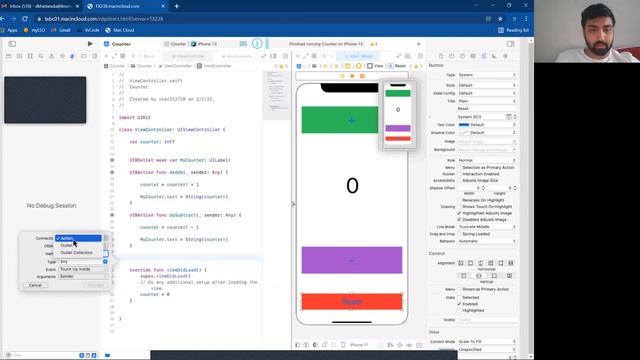640x360 pixels.
Task: Click the Text Color blue swatch
Action: click(x=464, y=124)
